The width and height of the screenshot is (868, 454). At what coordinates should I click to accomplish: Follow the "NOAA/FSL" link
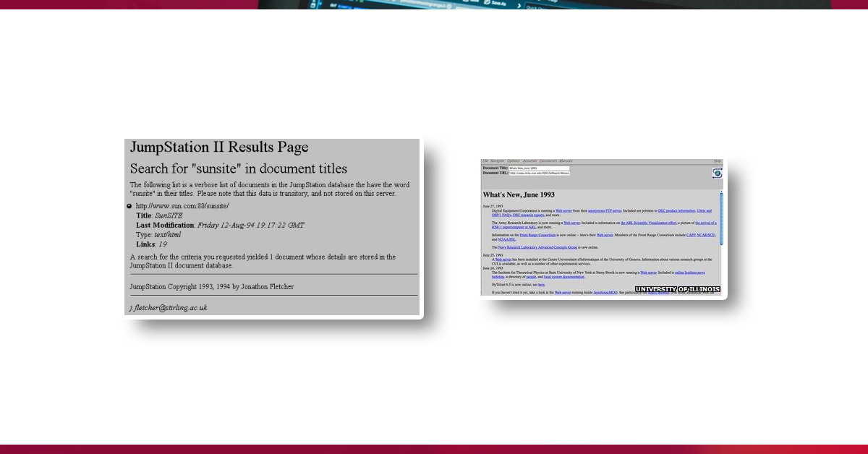[x=506, y=239]
